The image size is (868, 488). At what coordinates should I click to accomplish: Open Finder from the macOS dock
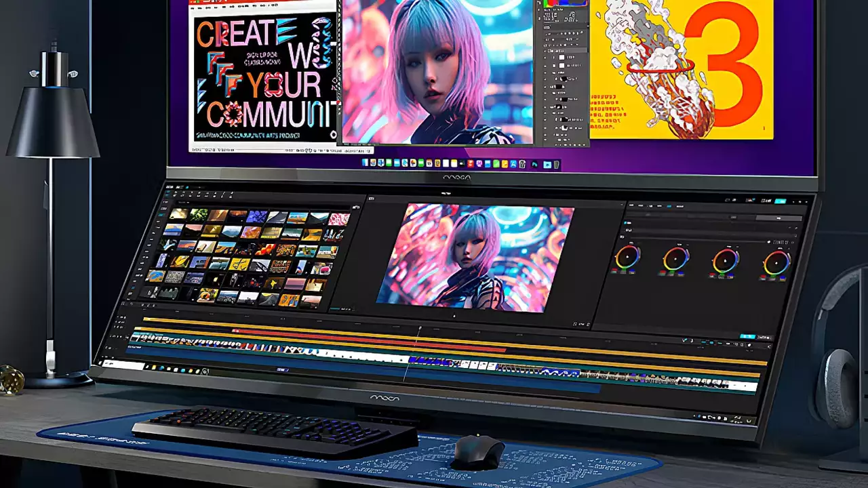365,163
